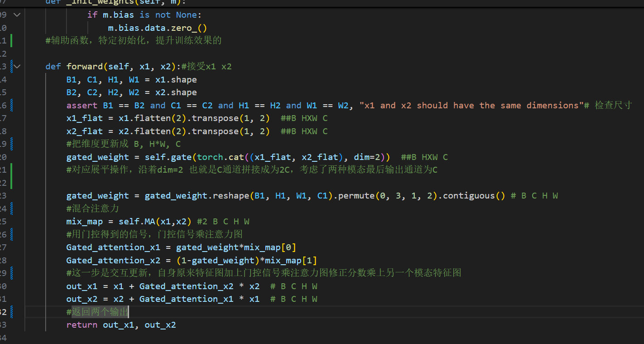This screenshot has width=644, height=344.
Task: Click 'x2.shape' on the B2, C2 line
Action: tap(176, 92)
